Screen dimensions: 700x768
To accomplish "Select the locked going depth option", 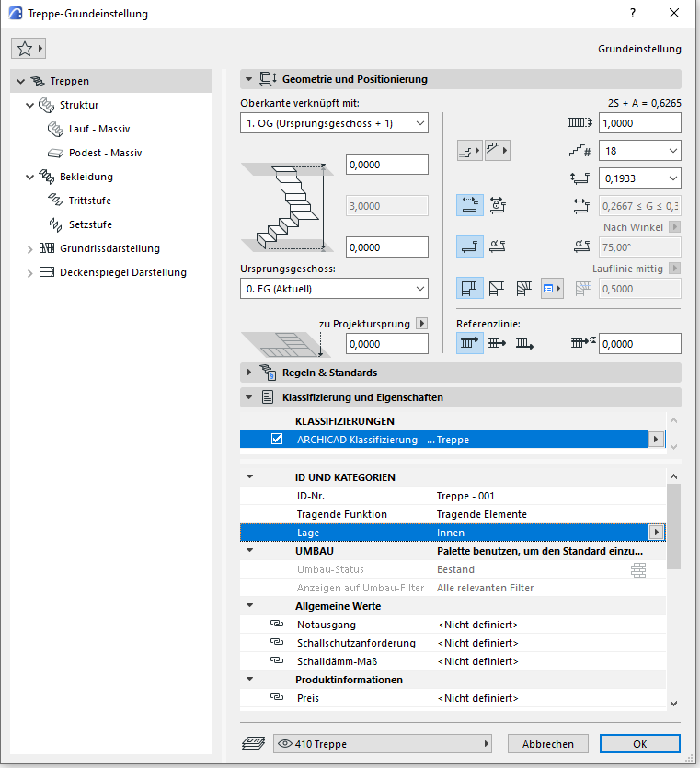I will pos(498,205).
